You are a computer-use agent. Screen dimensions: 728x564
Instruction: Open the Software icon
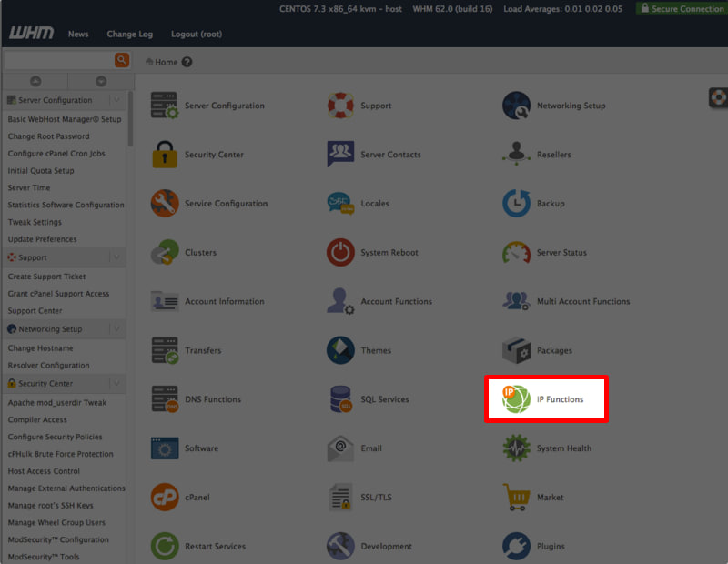tap(165, 448)
